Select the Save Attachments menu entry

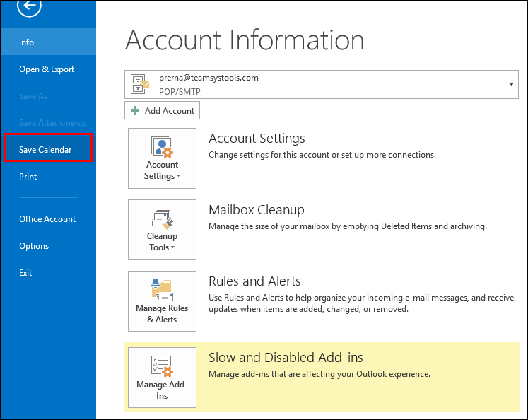(48, 123)
